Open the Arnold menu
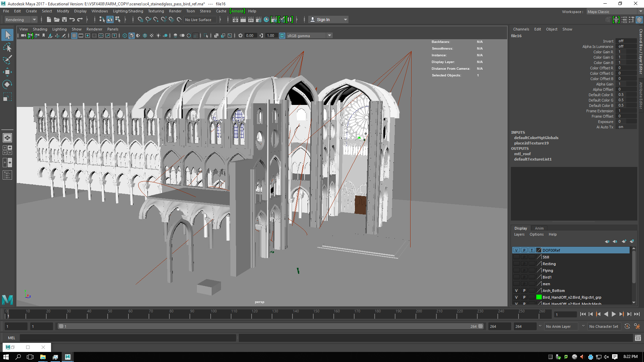The width and height of the screenshot is (644, 362). (237, 11)
